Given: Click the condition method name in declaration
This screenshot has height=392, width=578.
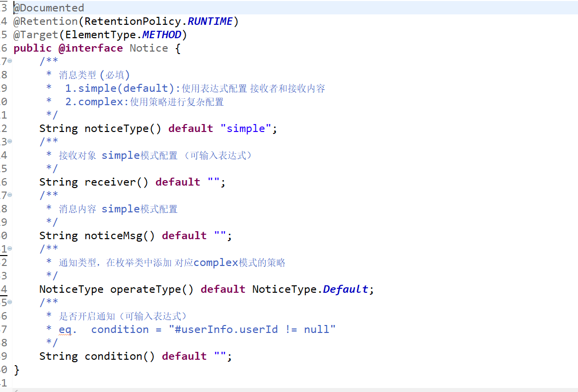Looking at the screenshot, I should coord(113,356).
